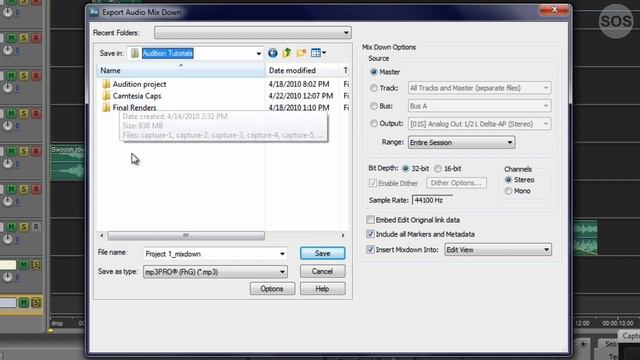Click the Help button
Viewport: 640px width, 360px height.
pyautogui.click(x=322, y=289)
